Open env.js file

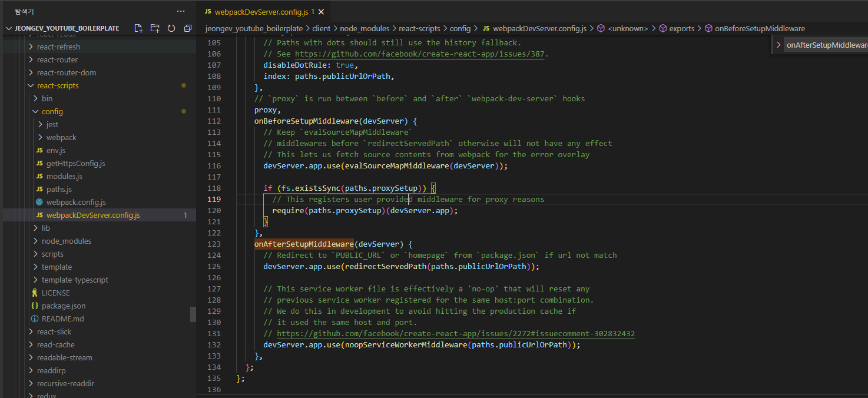99,150
